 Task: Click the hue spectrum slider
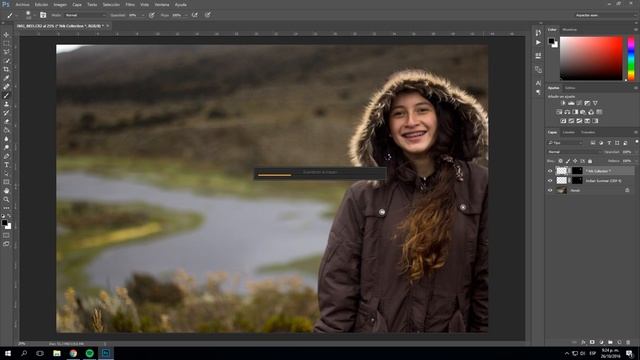coord(631,58)
